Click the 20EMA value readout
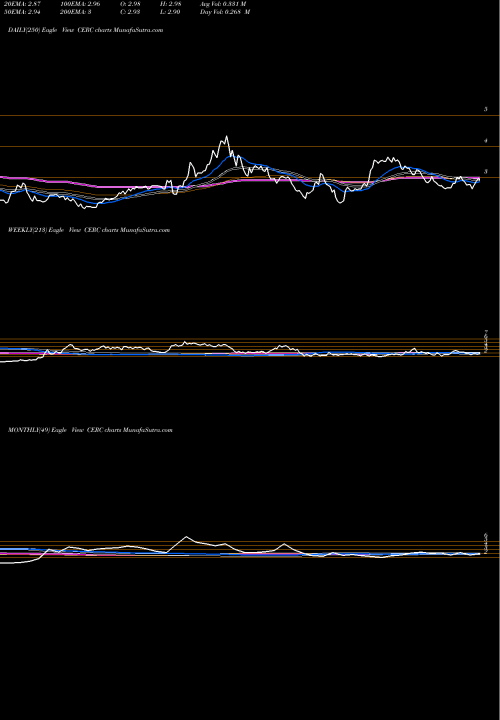Screen dimensions: 500x720 21,4
